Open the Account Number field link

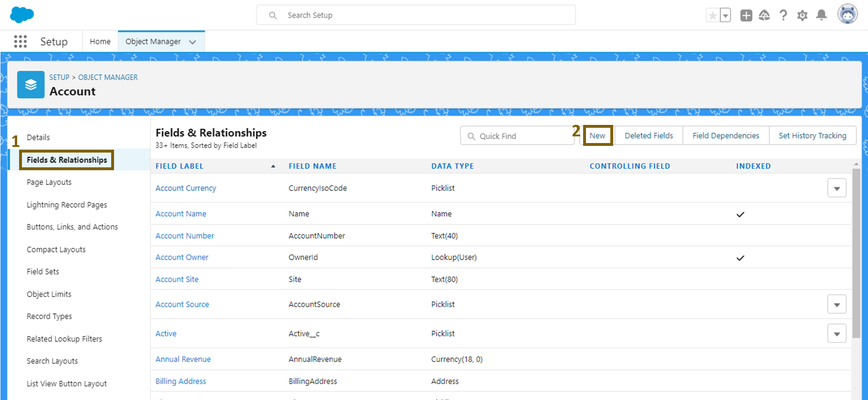click(x=185, y=236)
